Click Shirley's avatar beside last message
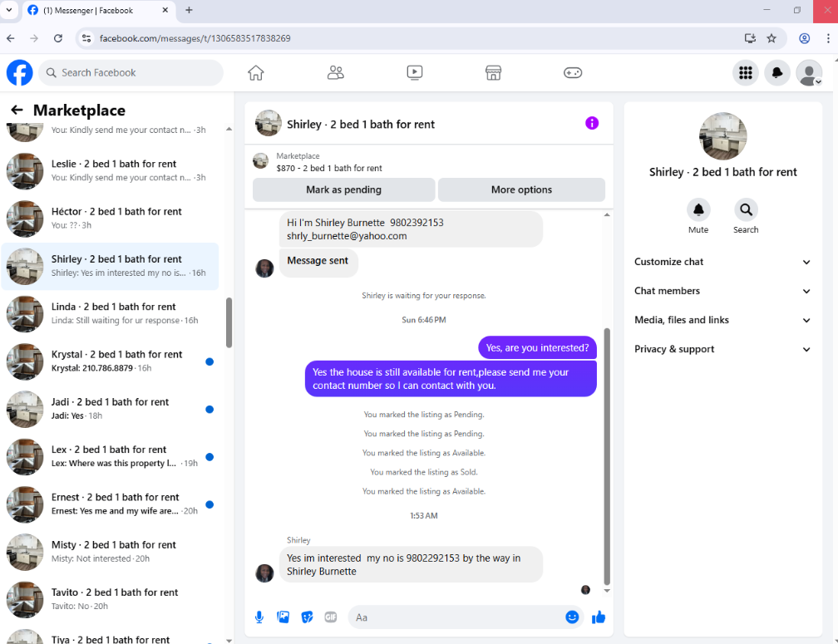838x644 pixels. point(264,573)
